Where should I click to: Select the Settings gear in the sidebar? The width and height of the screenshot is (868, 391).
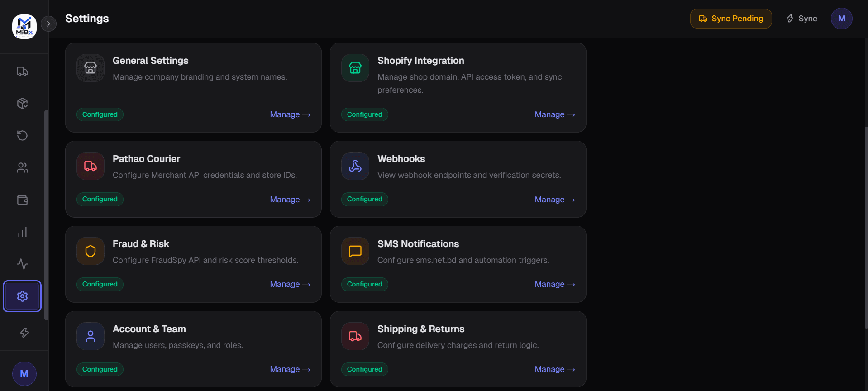22,296
